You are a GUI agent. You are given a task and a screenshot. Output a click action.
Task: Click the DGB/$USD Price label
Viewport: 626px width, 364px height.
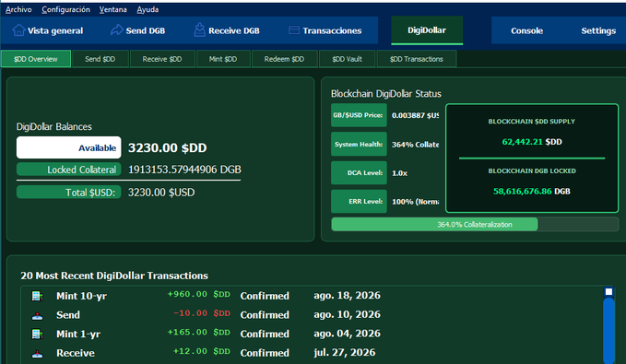point(359,115)
